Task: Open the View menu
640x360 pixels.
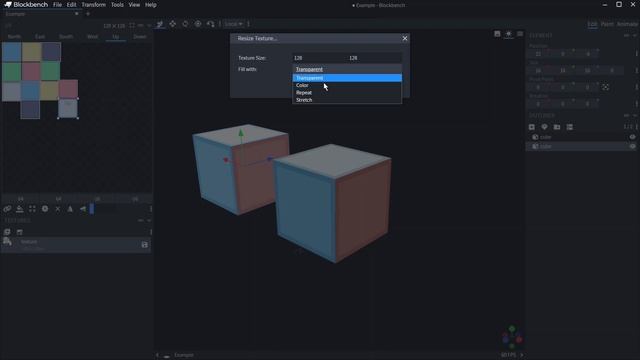Action: [x=134, y=5]
